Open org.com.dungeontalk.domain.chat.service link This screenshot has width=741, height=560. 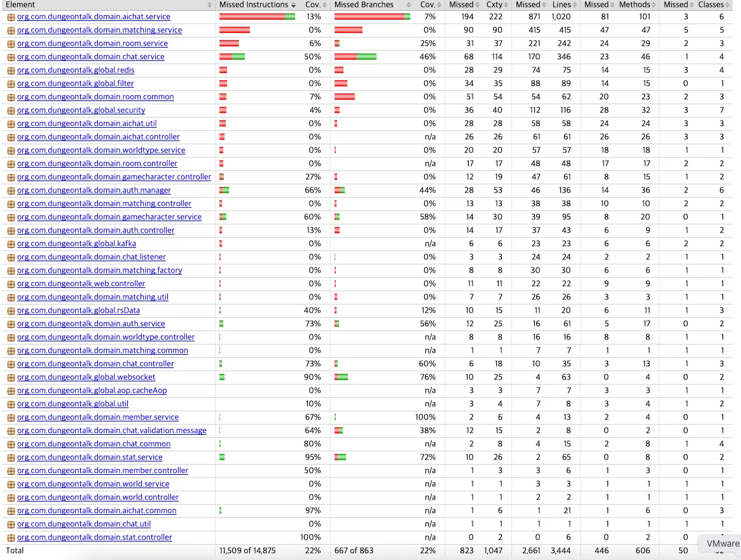point(91,57)
